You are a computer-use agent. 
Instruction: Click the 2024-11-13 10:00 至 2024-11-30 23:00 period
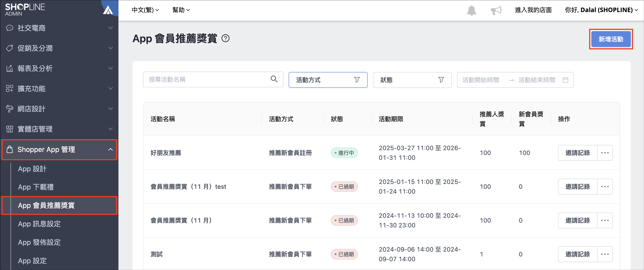point(420,220)
